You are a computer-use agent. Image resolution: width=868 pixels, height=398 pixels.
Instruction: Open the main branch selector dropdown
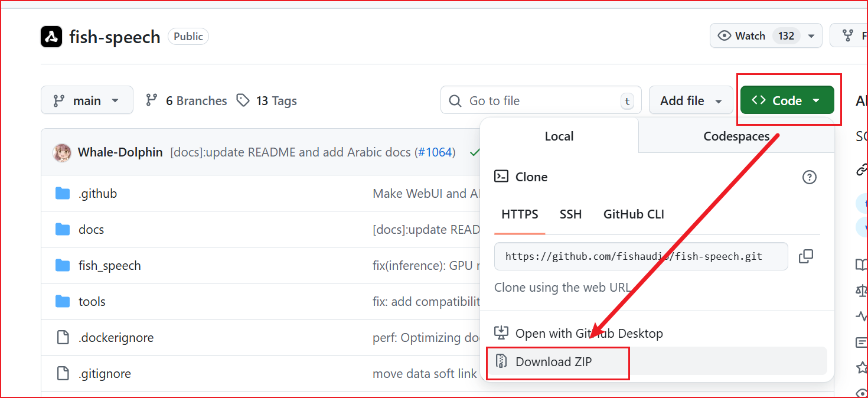coord(87,100)
